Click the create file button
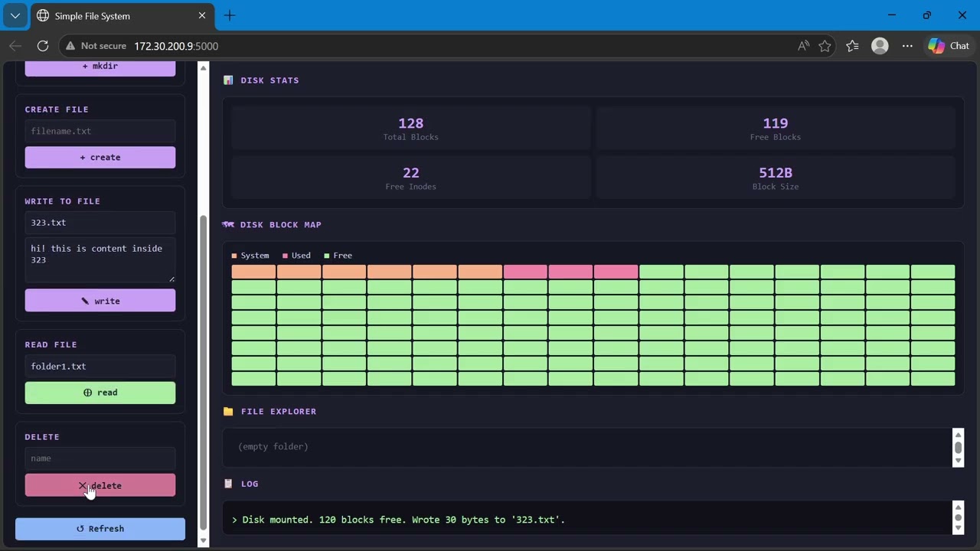The image size is (980, 551). pyautogui.click(x=100, y=158)
